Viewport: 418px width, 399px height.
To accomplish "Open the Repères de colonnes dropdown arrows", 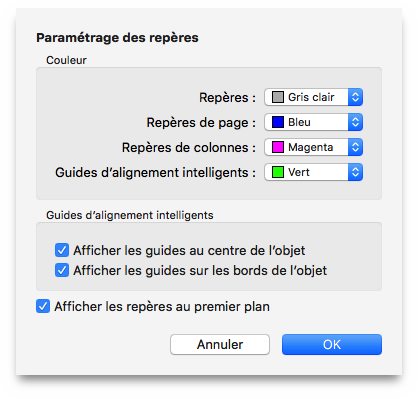I will pyautogui.click(x=355, y=147).
